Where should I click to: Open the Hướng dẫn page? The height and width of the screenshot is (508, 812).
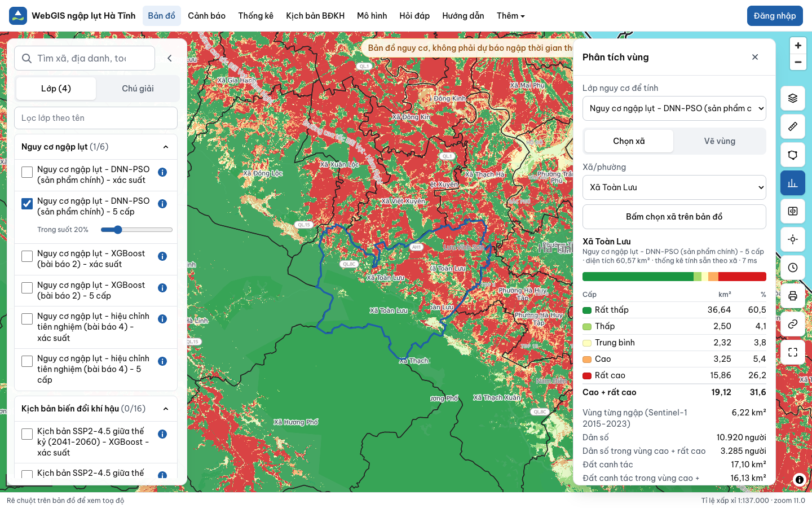463,16
